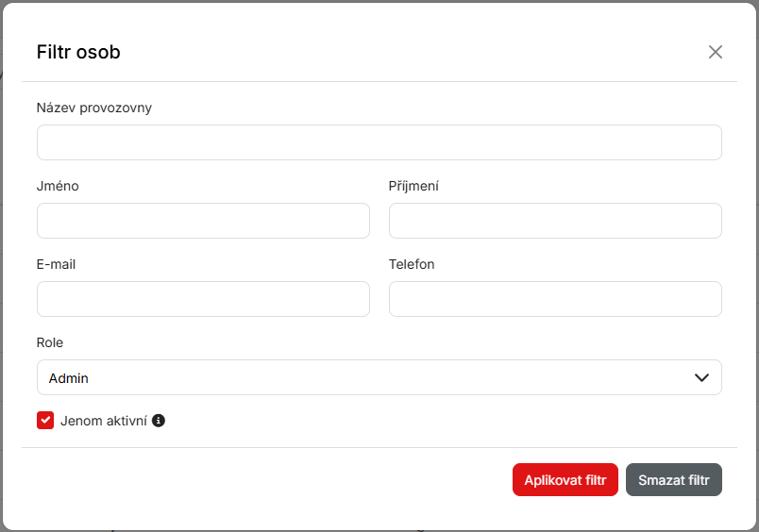
Task: Click the Filtr osob dialog title
Action: [x=78, y=52]
